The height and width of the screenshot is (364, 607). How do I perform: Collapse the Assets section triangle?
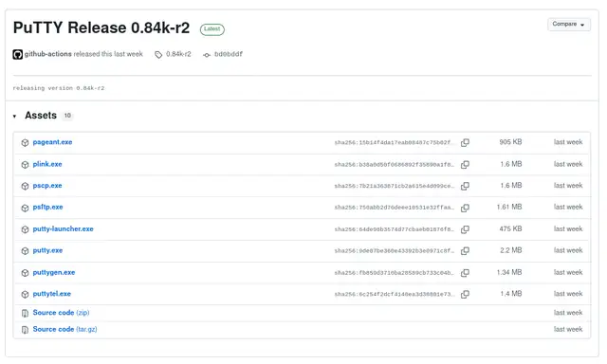coord(15,116)
